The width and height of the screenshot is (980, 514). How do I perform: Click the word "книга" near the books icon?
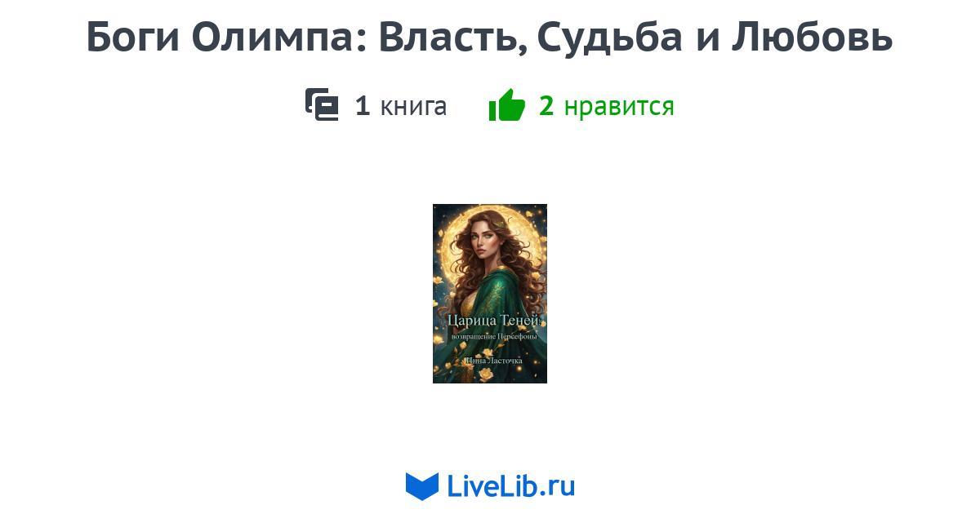(x=413, y=107)
